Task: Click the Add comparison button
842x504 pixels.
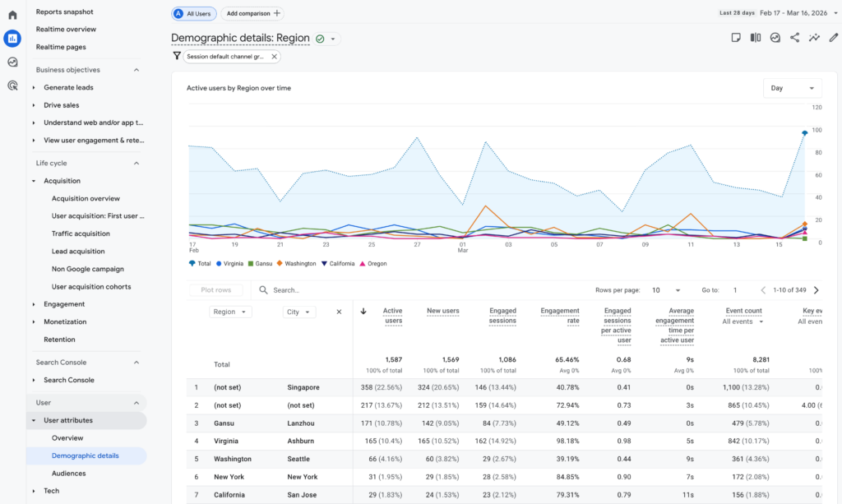Action: [x=252, y=13]
